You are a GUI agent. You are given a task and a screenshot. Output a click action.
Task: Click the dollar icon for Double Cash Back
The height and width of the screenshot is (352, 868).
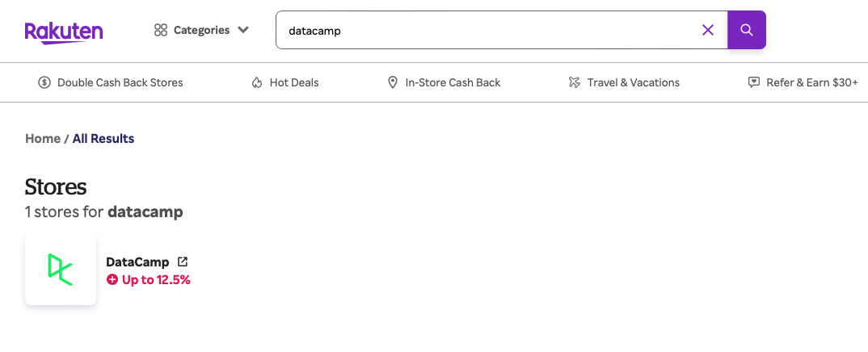tap(44, 82)
